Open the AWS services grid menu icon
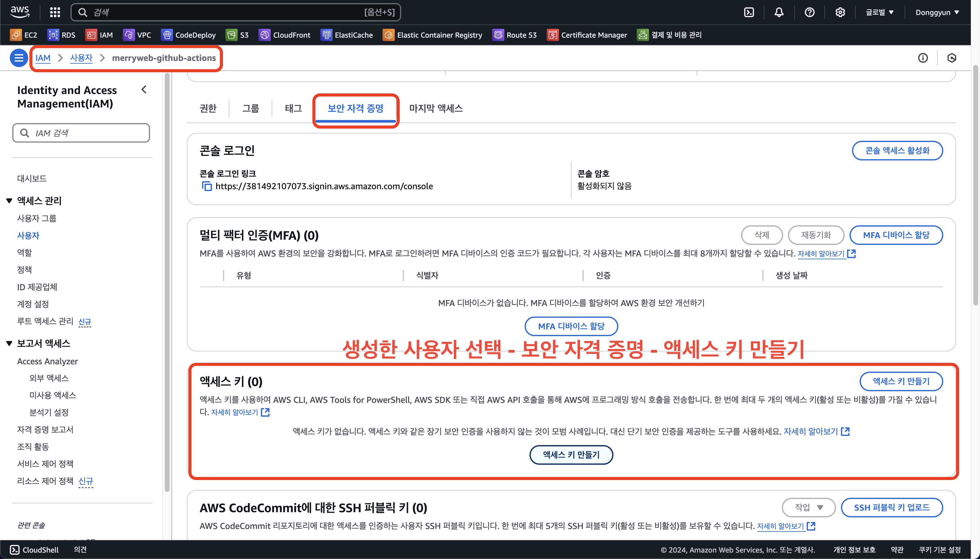The width and height of the screenshot is (980, 559). [x=55, y=12]
